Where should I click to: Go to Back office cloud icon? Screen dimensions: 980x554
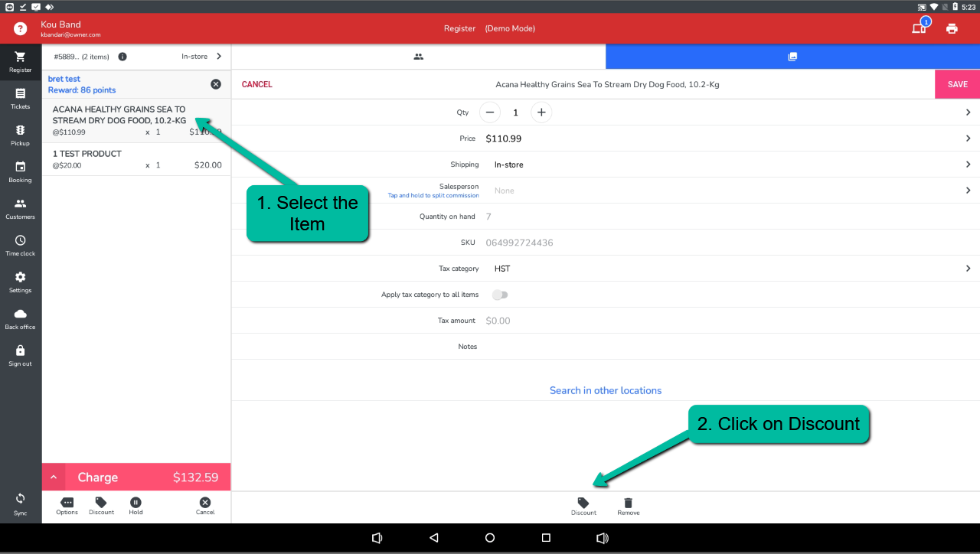click(20, 318)
